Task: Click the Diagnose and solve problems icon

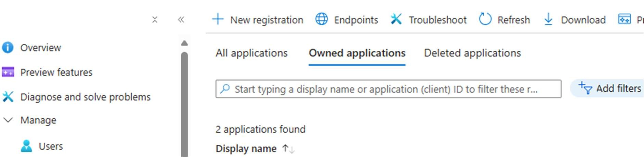Action: point(8,97)
